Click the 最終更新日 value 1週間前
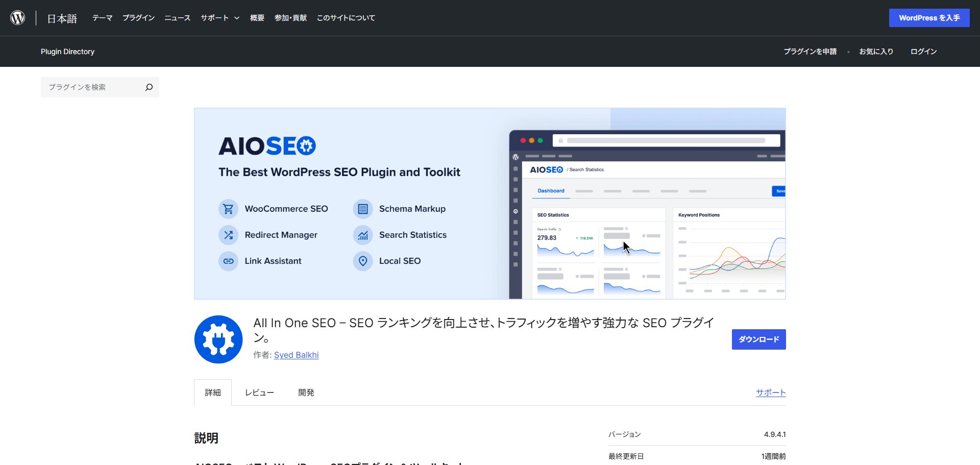Screen dimensions: 980x465 pyautogui.click(x=773, y=456)
